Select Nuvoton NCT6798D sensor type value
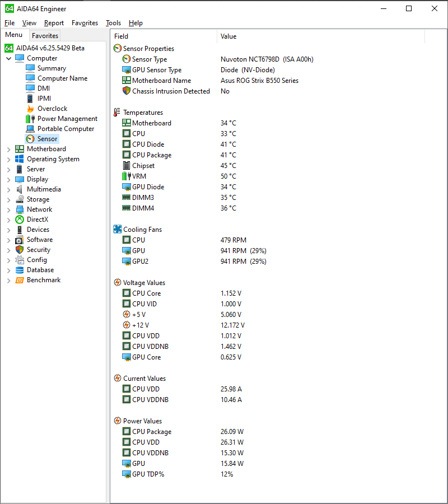This screenshot has width=448, height=504. [267, 59]
